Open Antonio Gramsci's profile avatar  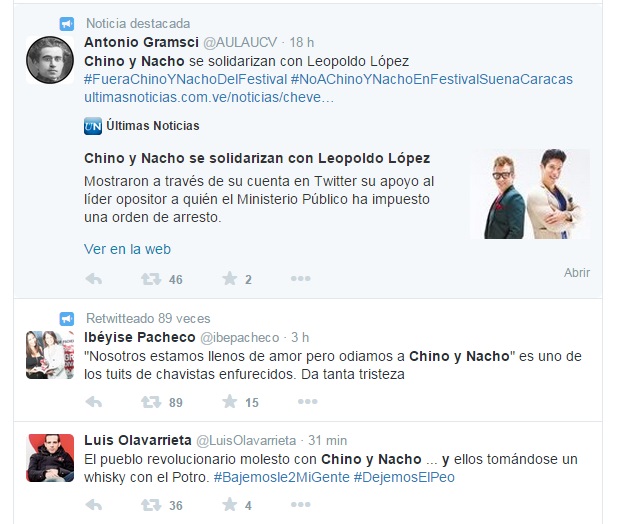[50, 60]
